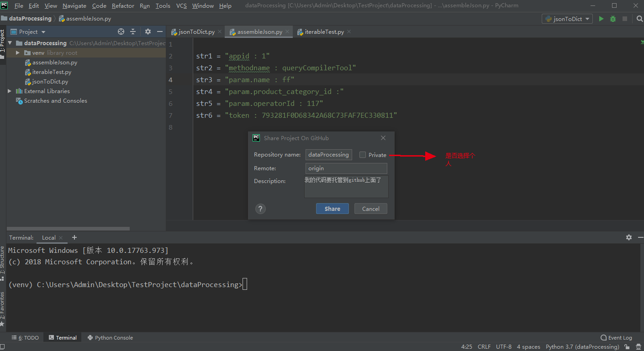Click the 4:25 cursor position indicator

pos(467,347)
